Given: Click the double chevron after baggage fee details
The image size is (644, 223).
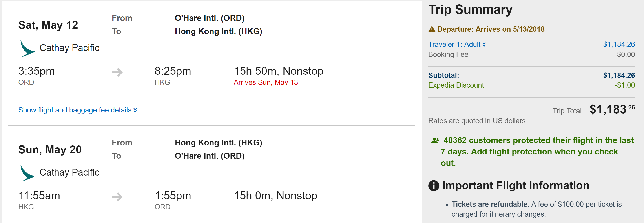Looking at the screenshot, I should click(135, 110).
